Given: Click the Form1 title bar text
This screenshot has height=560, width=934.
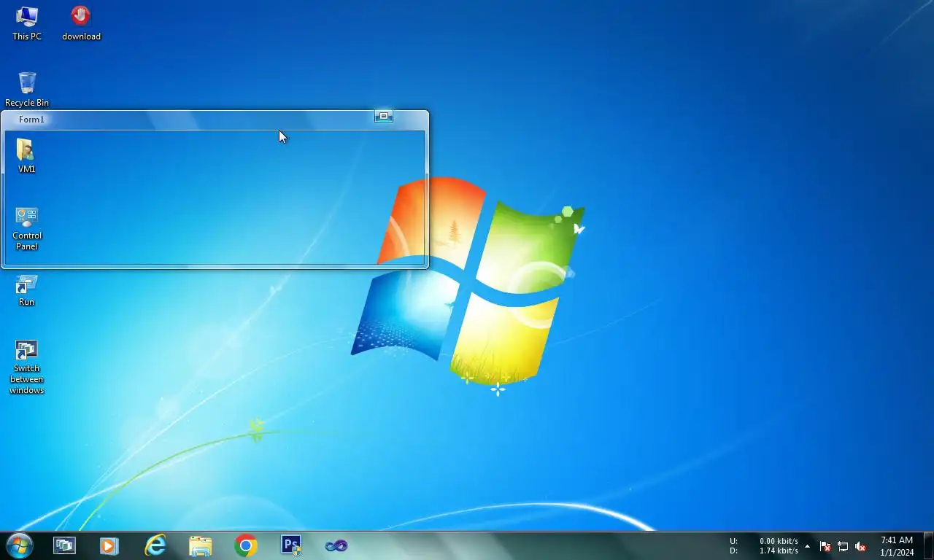Looking at the screenshot, I should tap(31, 120).
